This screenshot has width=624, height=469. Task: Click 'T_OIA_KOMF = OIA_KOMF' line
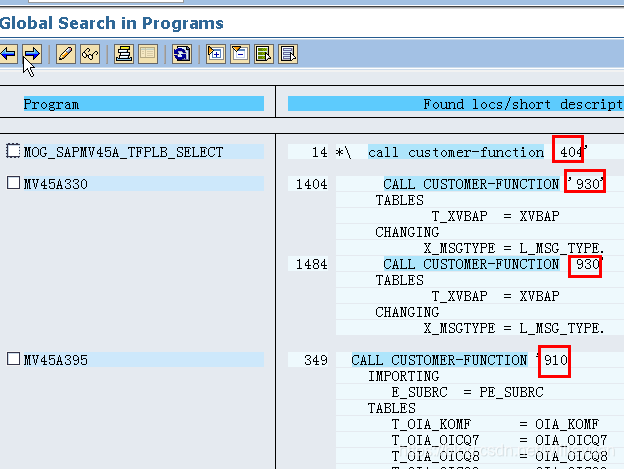point(495,424)
